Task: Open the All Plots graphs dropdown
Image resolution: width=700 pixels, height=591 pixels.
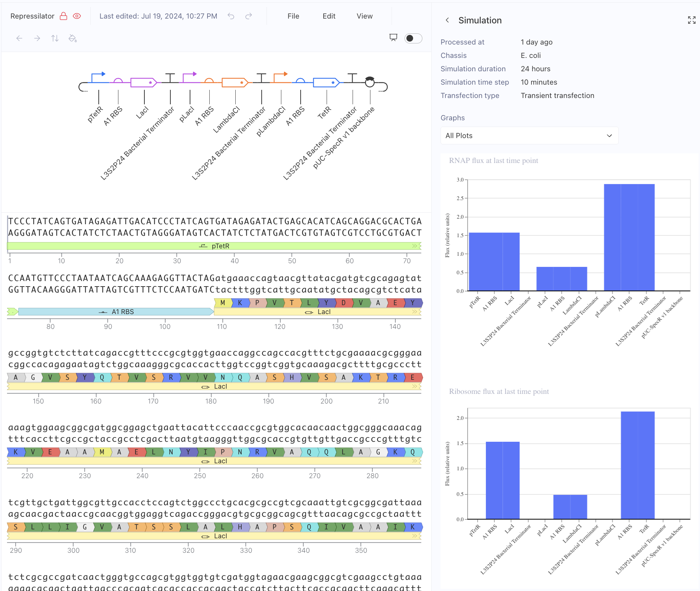Action: click(x=529, y=135)
